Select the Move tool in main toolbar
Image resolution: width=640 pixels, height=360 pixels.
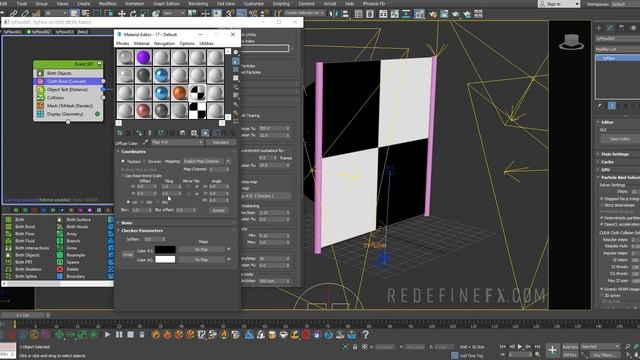tap(122, 13)
